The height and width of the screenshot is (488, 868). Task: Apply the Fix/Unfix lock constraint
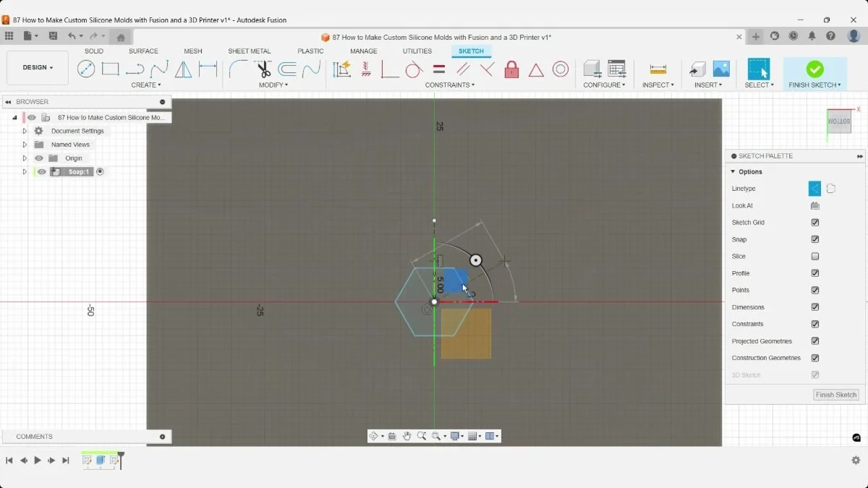pyautogui.click(x=511, y=69)
